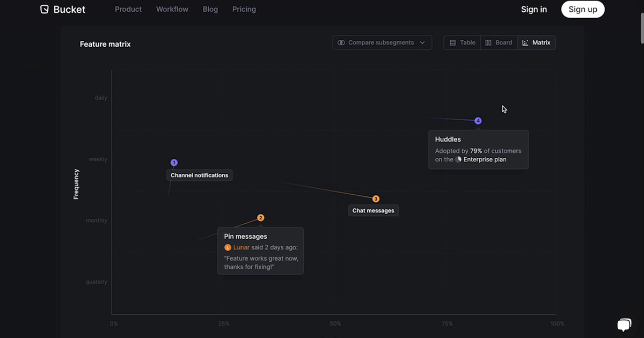
Task: Expand the Compare subsegments dropdown chevron
Action: [422, 43]
